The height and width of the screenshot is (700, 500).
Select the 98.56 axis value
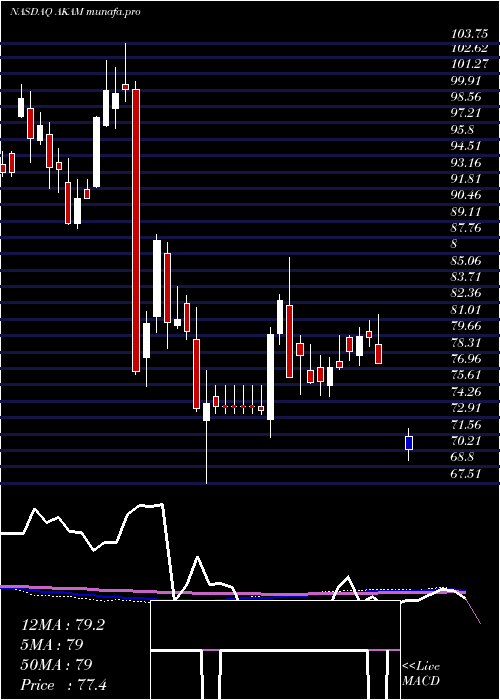click(466, 97)
